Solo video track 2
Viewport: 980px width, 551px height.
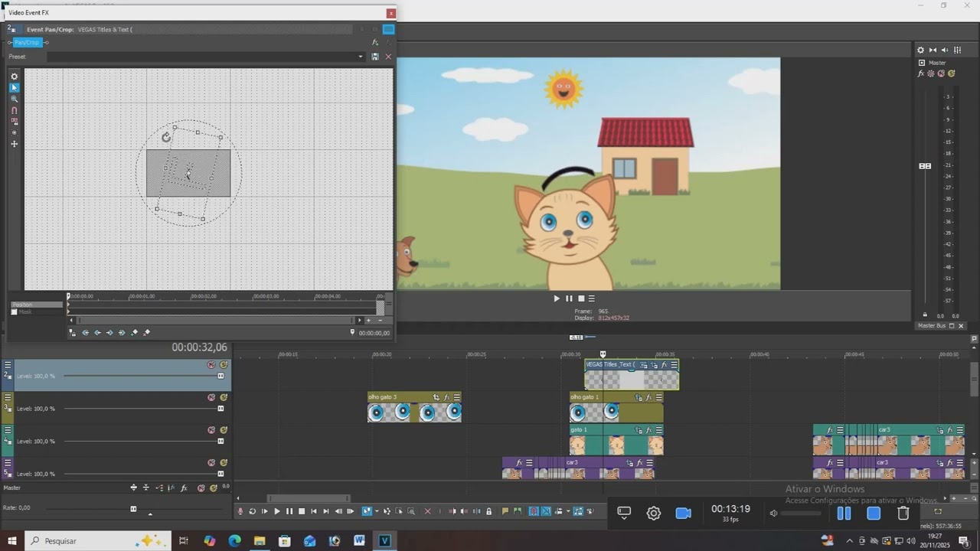pyautogui.click(x=224, y=365)
